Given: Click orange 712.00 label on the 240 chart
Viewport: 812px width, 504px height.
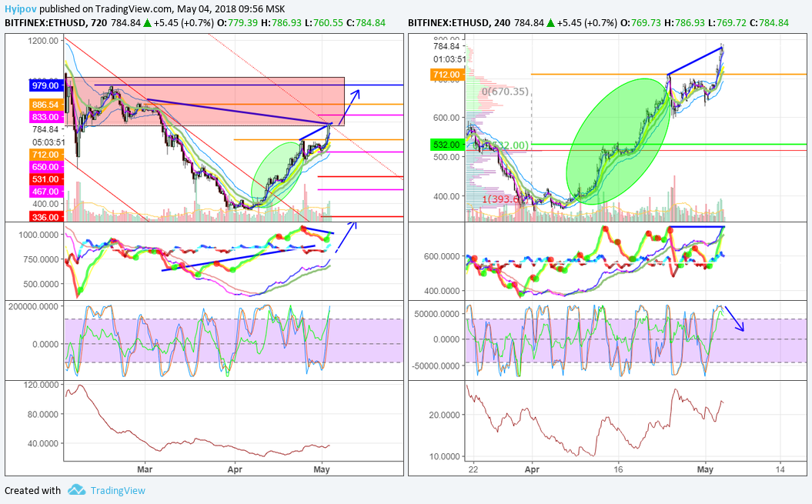Looking at the screenshot, I should click(447, 75).
